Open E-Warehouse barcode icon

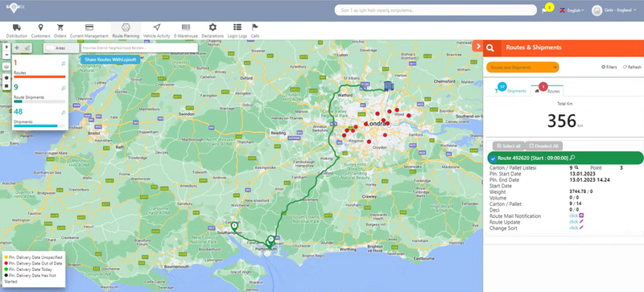186,27
